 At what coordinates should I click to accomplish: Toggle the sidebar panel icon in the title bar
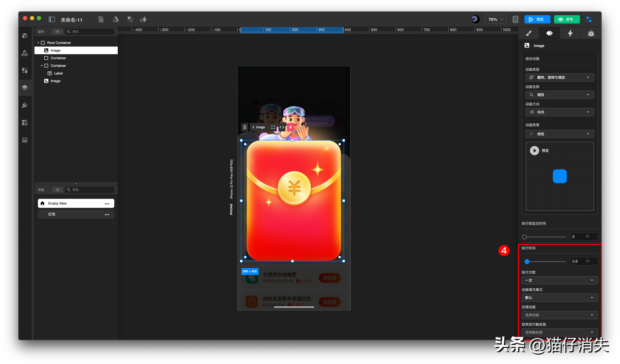[52, 19]
